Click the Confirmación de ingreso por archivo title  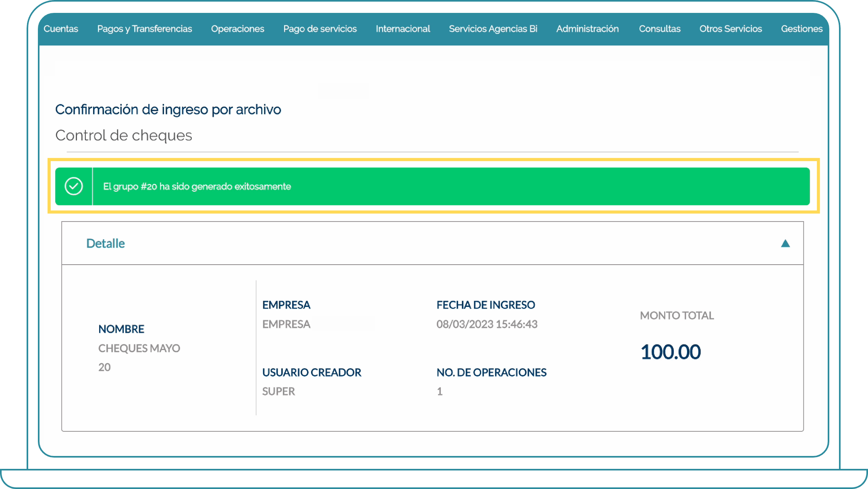click(168, 109)
